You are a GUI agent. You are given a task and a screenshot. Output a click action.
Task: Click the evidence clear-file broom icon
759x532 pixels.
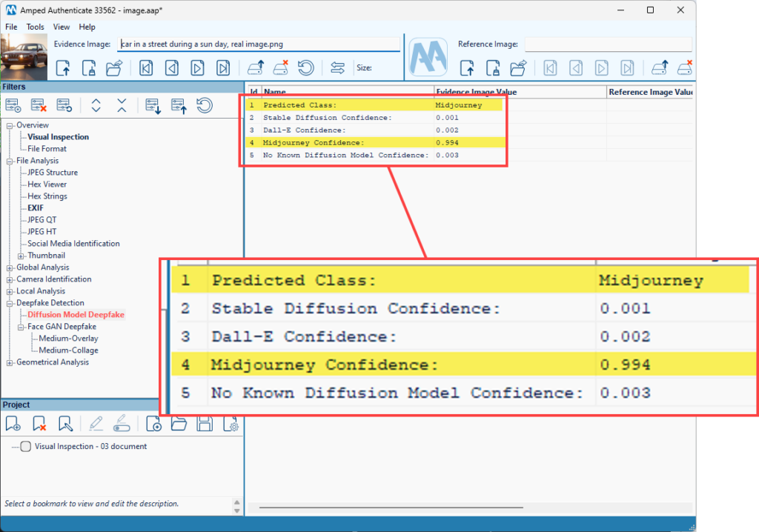89,67
